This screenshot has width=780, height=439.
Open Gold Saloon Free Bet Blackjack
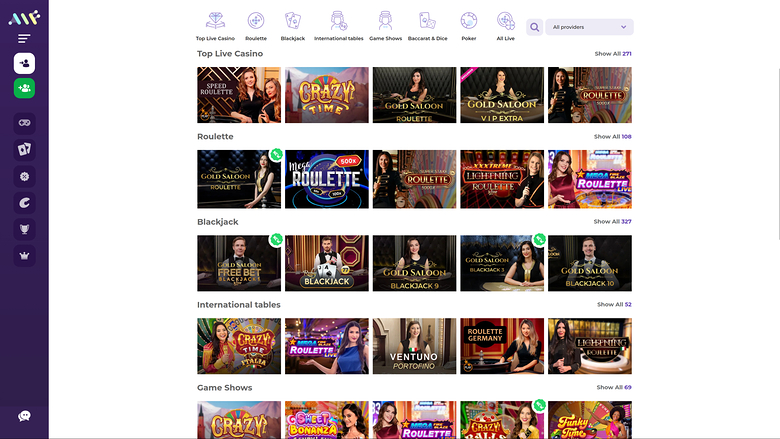pyautogui.click(x=239, y=263)
